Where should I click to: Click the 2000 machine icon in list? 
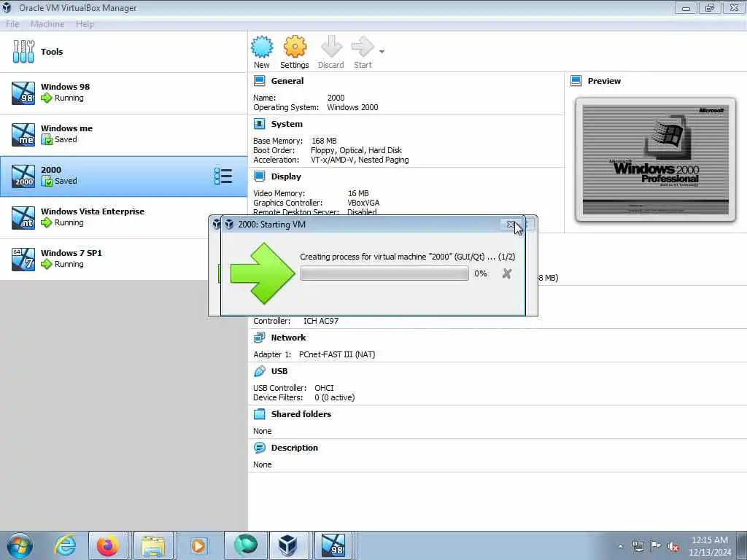click(x=23, y=176)
